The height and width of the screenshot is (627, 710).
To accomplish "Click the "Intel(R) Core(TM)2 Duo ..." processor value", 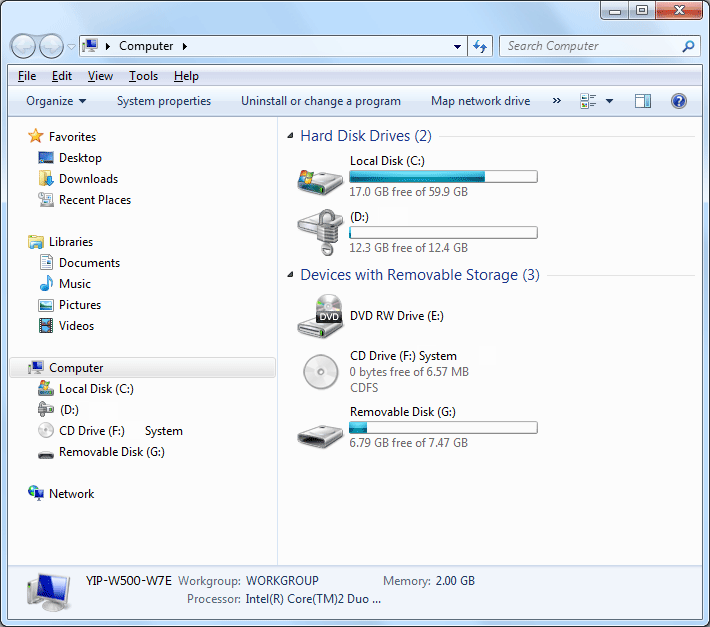I will 313,599.
